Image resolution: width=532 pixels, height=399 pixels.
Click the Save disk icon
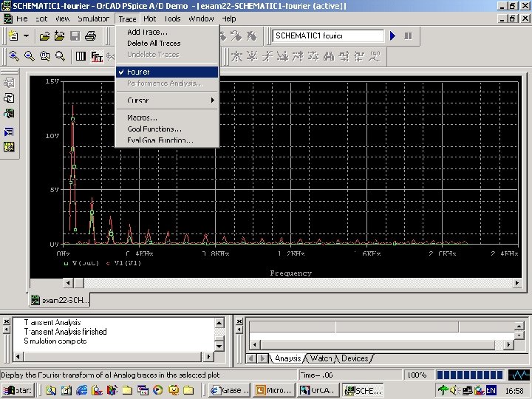point(75,35)
